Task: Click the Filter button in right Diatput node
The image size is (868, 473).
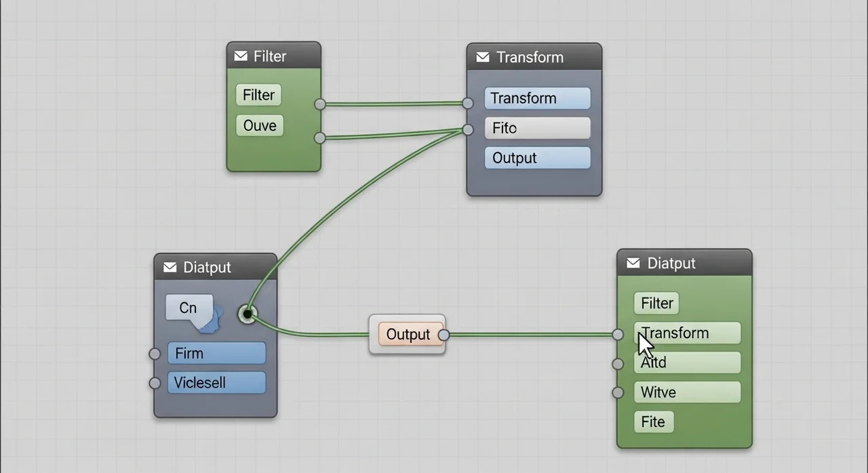Action: pos(656,303)
